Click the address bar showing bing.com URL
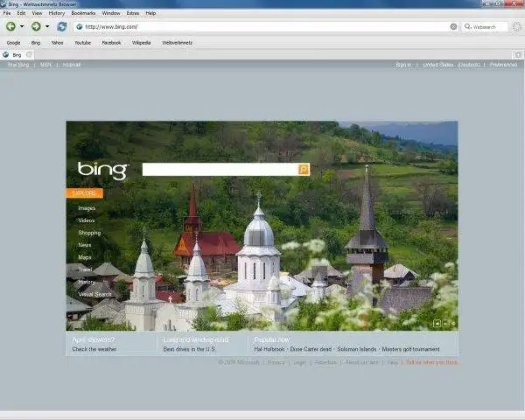525x420 pixels. click(x=264, y=27)
